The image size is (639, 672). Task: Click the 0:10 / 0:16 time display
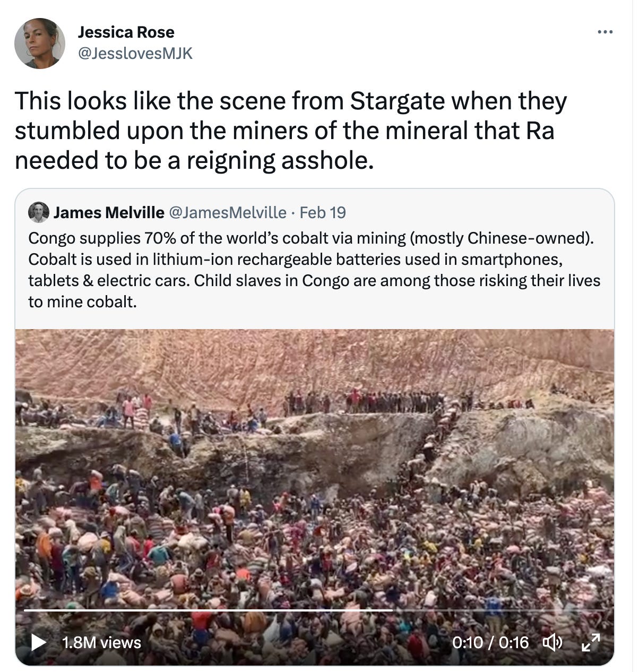click(490, 643)
